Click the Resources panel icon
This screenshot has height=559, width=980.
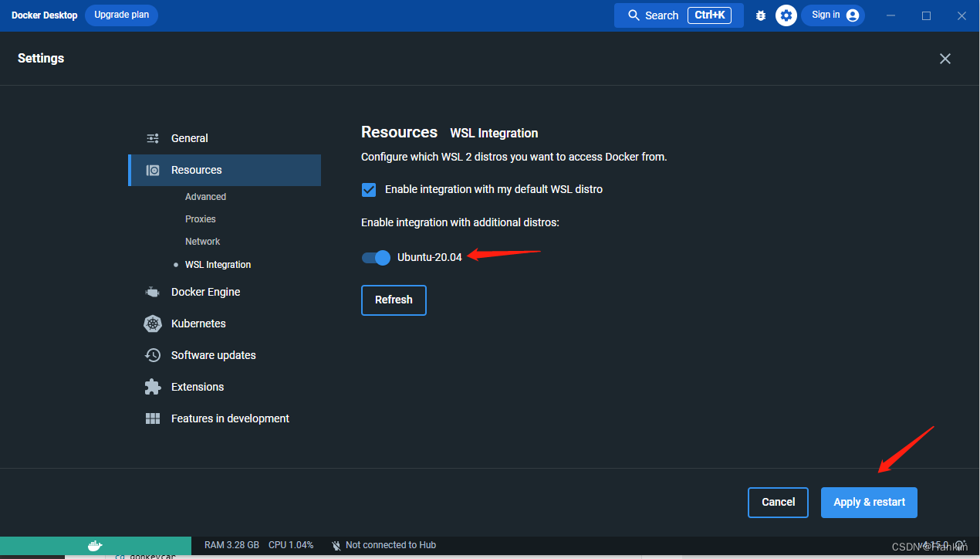coord(152,170)
